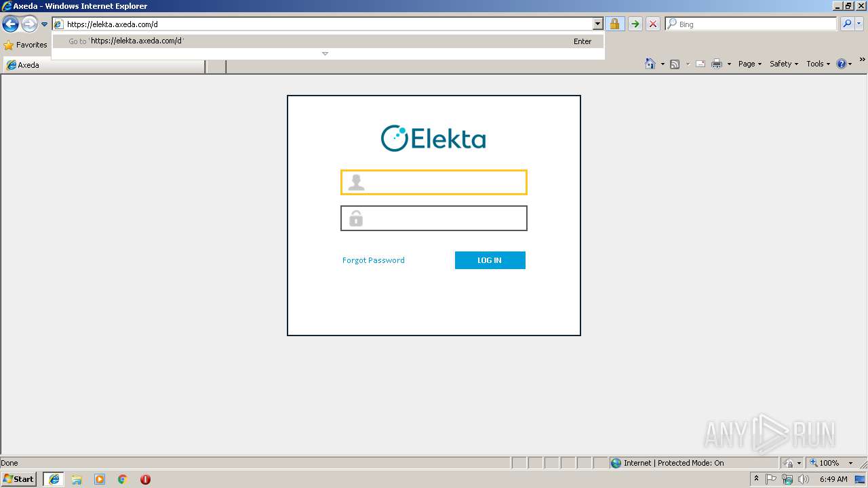The height and width of the screenshot is (488, 868).
Task: Click the Bing search box
Action: [751, 24]
